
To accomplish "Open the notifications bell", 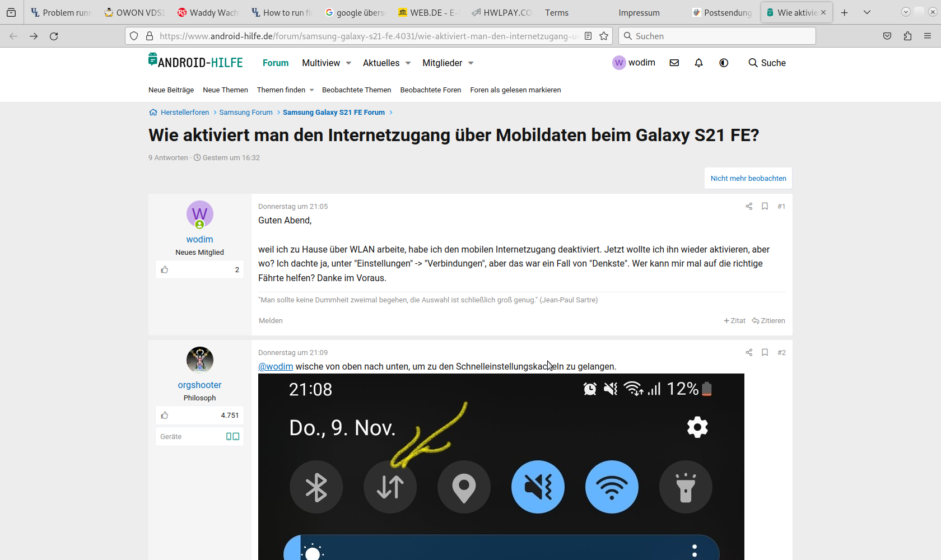I will tap(698, 63).
